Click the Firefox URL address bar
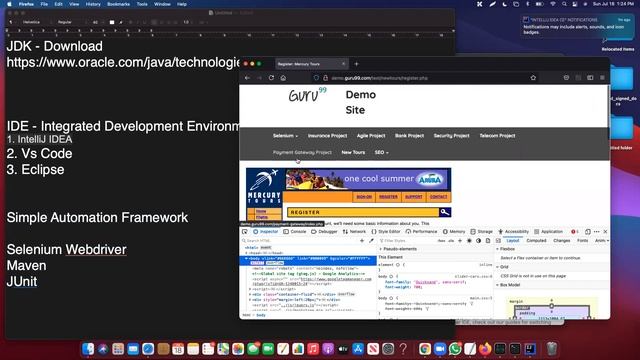This screenshot has height=360, width=640. 424,78
